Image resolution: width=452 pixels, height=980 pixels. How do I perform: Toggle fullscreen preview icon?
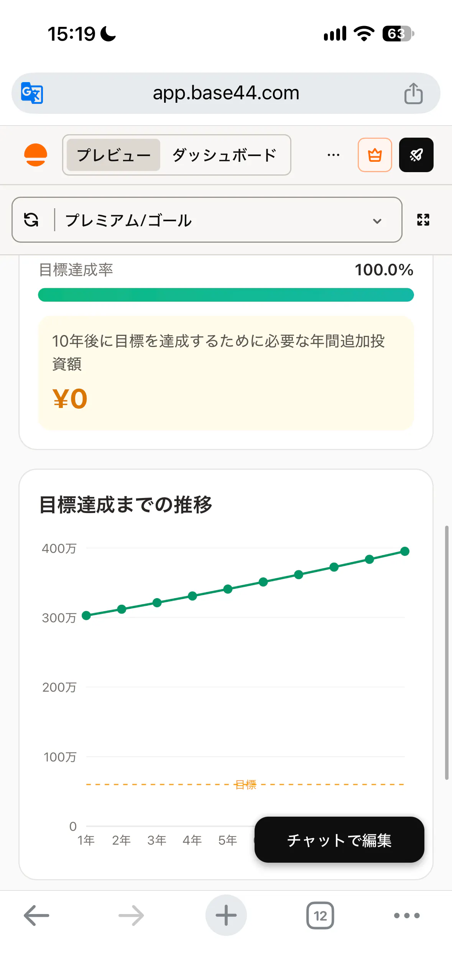click(x=423, y=220)
